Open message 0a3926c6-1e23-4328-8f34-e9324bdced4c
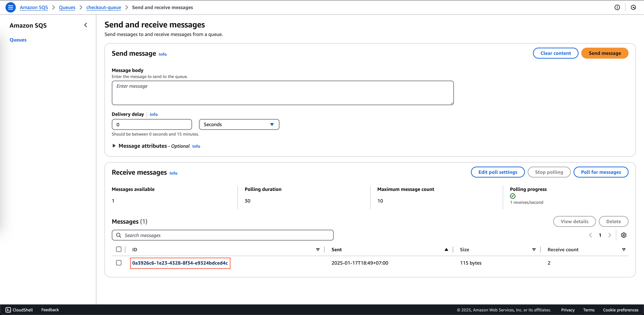 (x=180, y=263)
